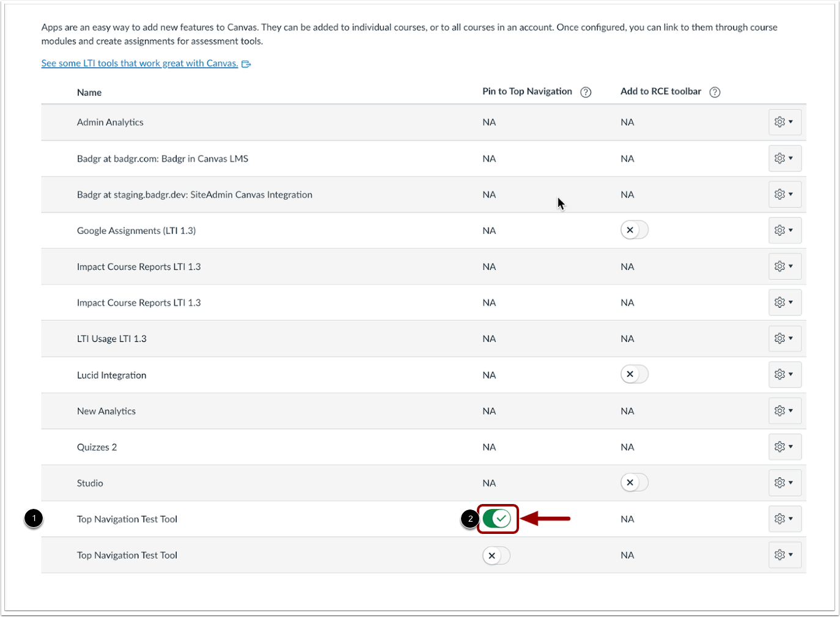Expand settings dropdown for first Impact Course Reports row
The width and height of the screenshot is (840, 617).
tap(784, 266)
